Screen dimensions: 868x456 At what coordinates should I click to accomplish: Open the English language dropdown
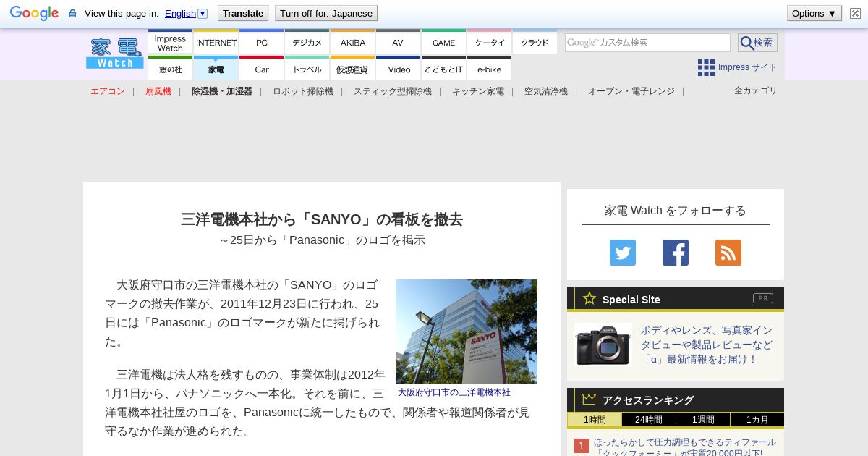186,13
